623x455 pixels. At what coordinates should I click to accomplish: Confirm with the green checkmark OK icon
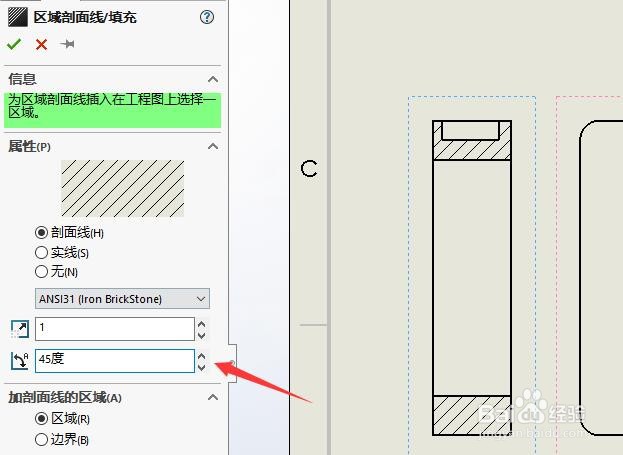click(x=14, y=44)
